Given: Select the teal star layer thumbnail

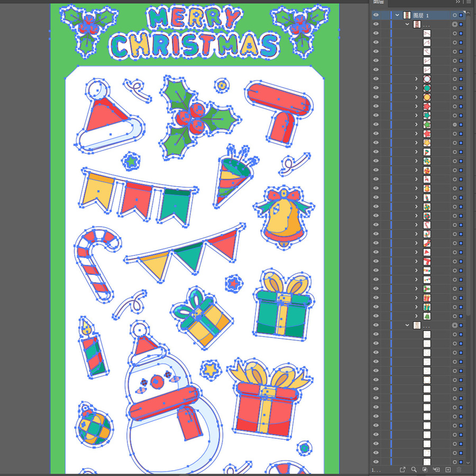Looking at the screenshot, I should [427, 115].
